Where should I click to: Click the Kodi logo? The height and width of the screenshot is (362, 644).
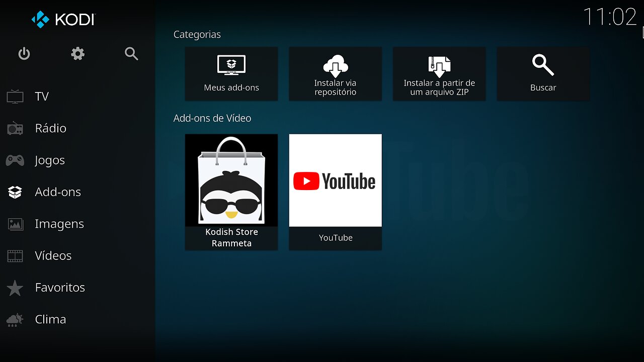click(63, 20)
